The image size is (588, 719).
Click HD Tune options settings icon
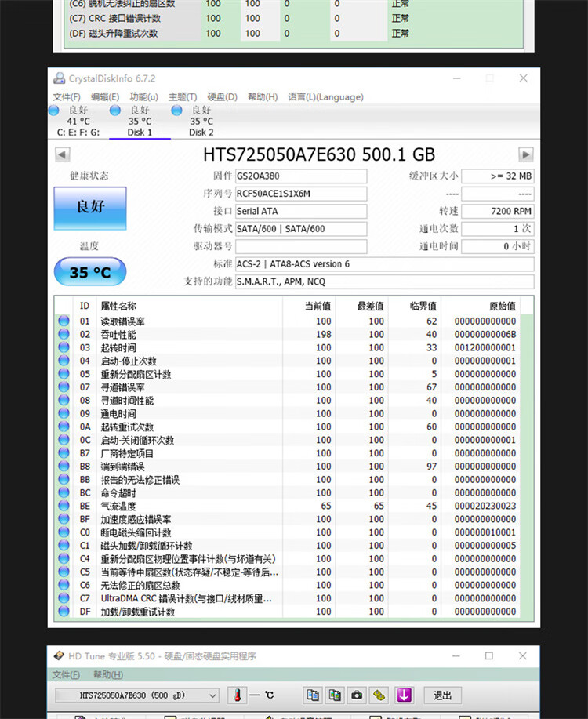pos(379,695)
